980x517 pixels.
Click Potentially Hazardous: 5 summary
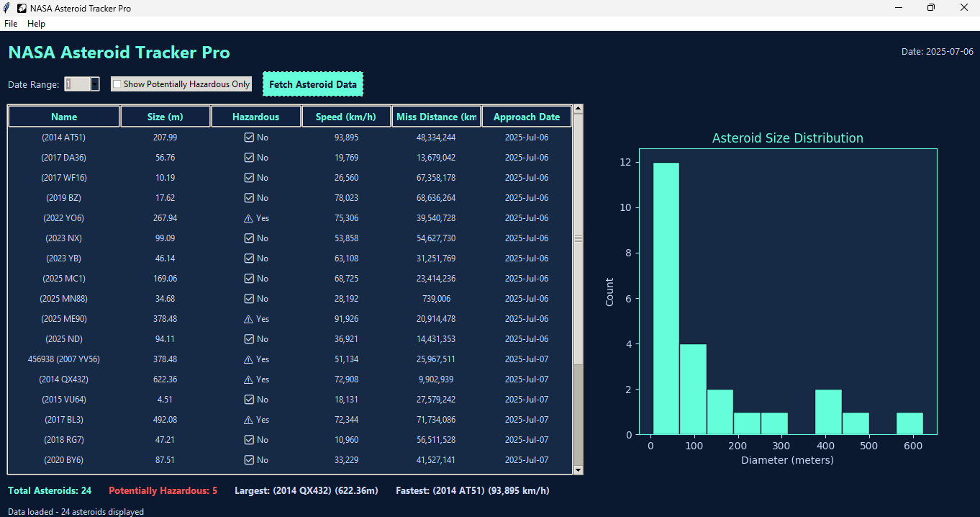[x=163, y=491]
